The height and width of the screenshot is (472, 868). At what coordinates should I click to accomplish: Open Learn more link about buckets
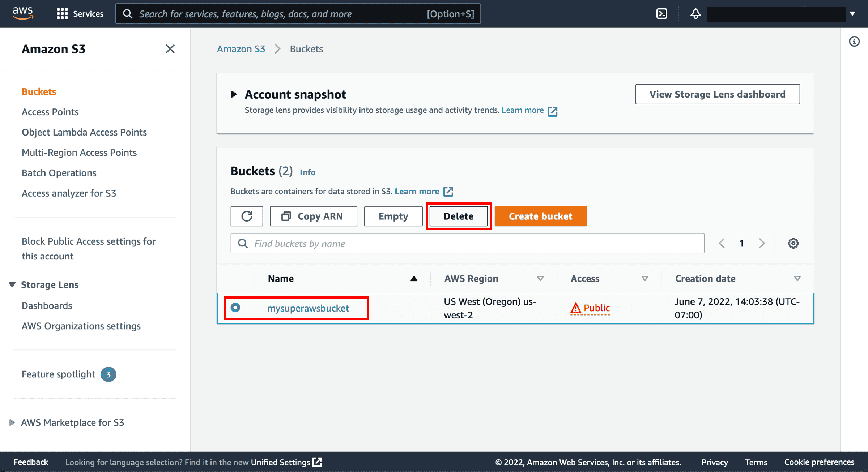click(x=417, y=192)
